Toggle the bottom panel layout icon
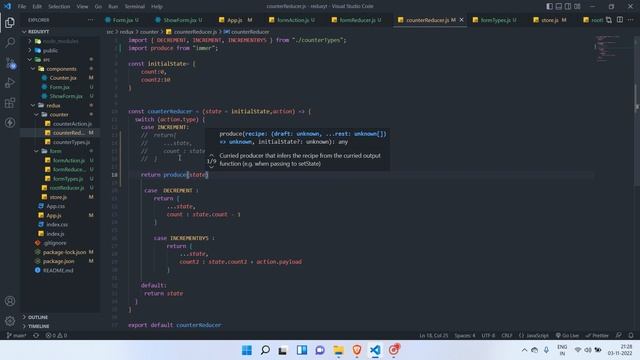Viewport: 640px width, 360px height. coord(559,6)
